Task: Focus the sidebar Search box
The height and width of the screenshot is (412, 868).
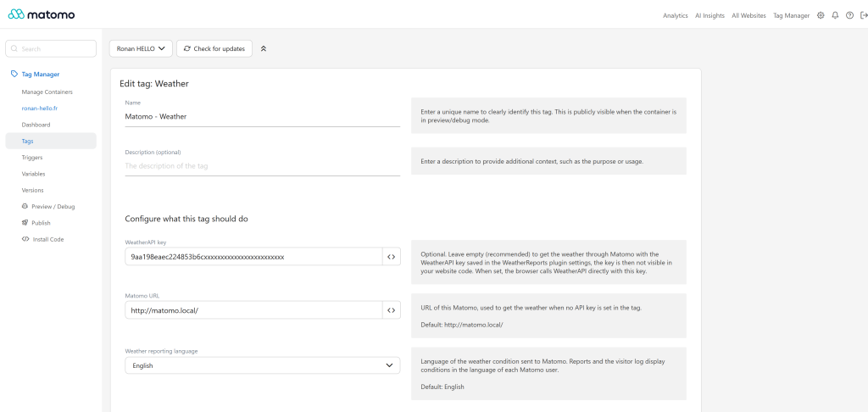Action: [51, 48]
